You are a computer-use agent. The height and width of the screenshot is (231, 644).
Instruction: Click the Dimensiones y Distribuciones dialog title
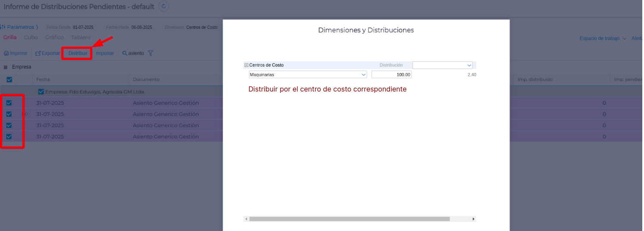click(366, 30)
